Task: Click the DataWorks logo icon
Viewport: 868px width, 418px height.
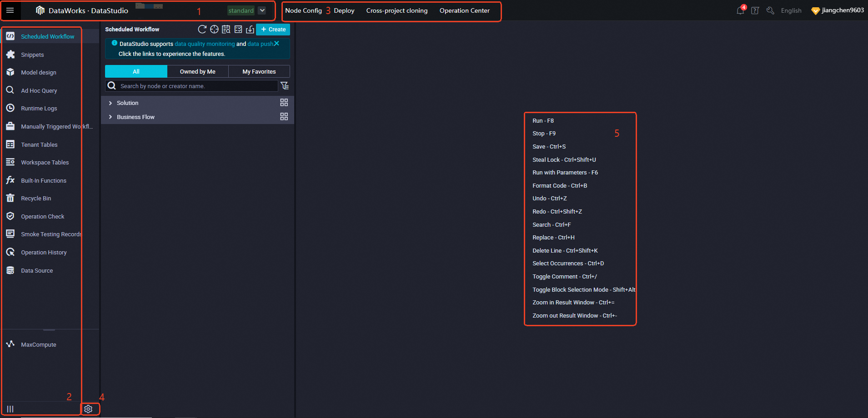Action: click(x=40, y=10)
